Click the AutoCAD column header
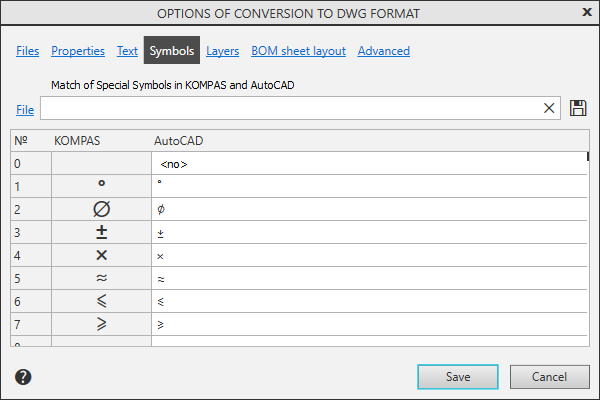The height and width of the screenshot is (400, 600). click(x=179, y=141)
